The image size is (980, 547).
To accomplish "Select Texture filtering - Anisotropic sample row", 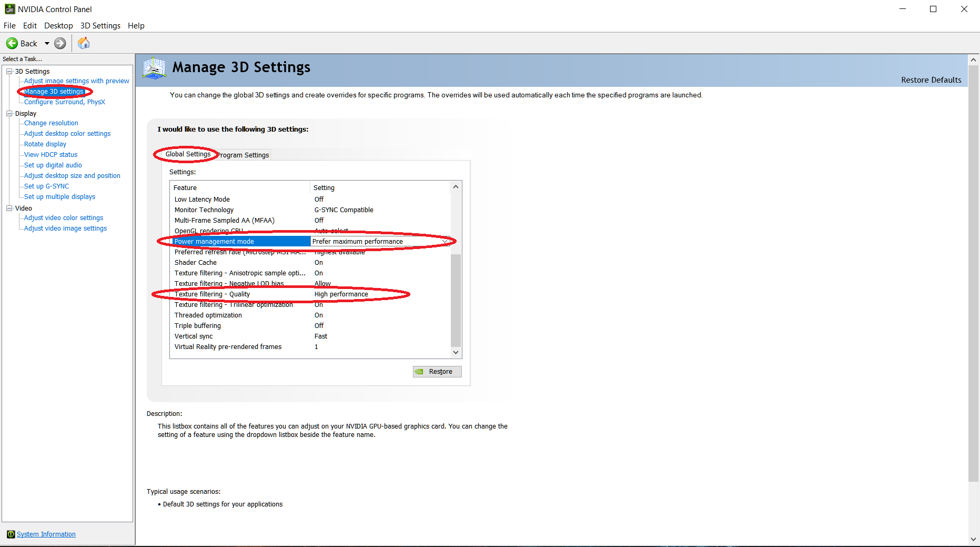I will pos(310,273).
